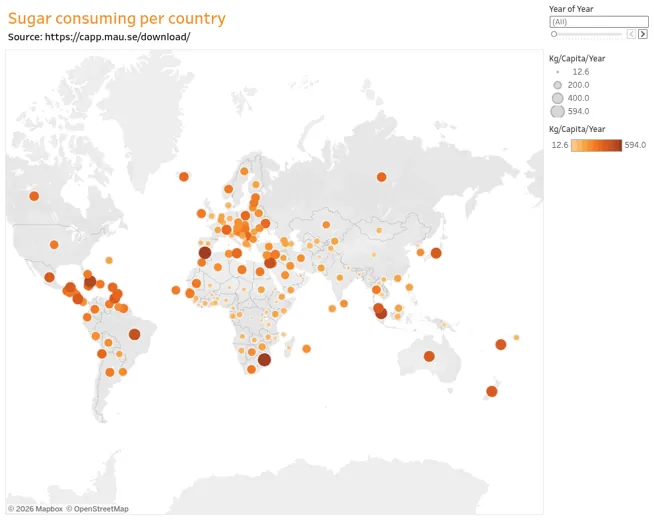654x520 pixels.
Task: Click the 200.0 size legend circle
Action: (x=558, y=85)
